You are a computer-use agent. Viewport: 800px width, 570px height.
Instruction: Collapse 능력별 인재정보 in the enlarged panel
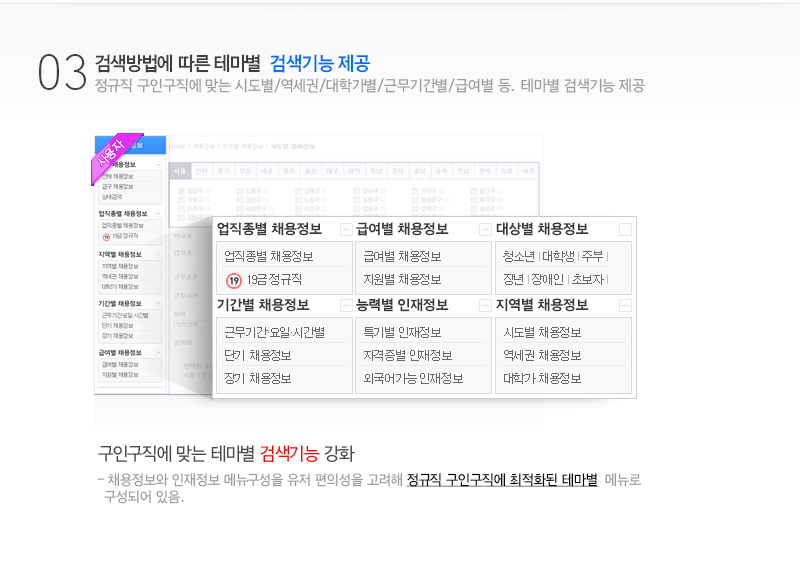485,306
